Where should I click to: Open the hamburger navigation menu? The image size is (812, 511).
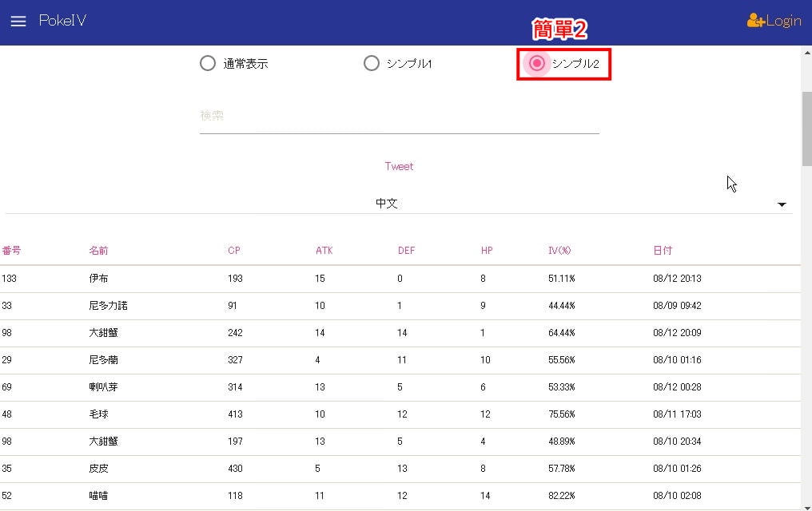18,22
